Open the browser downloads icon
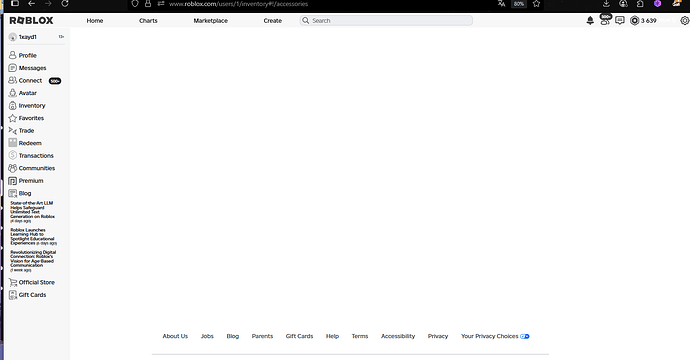Viewport: 690px width, 360px height. [606, 4]
